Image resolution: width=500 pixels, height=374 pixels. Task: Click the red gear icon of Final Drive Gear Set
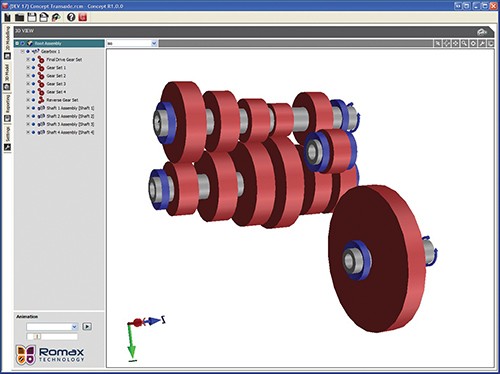click(x=41, y=60)
